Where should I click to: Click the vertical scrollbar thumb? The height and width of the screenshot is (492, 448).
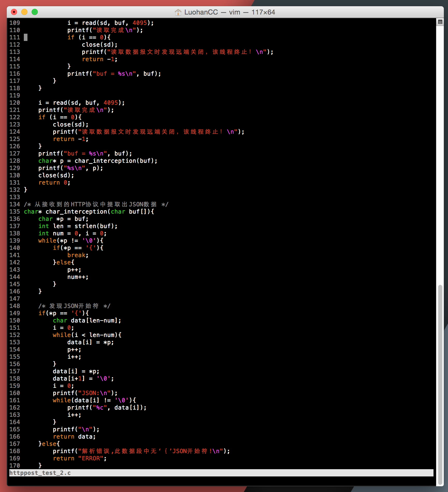tap(440, 384)
